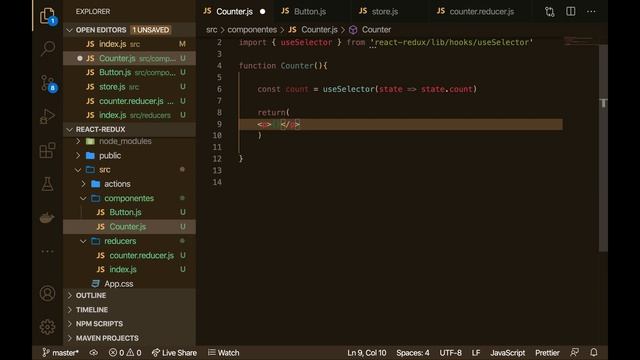Click Ln 9, Col 10 cursor position
Image resolution: width=640 pixels, height=360 pixels.
[367, 353]
